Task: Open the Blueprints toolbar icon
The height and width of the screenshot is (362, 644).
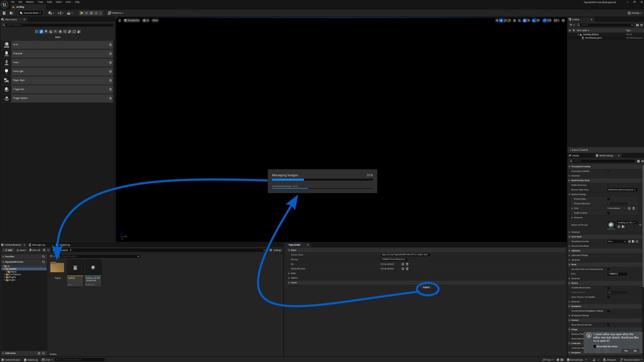Action: coord(60,13)
